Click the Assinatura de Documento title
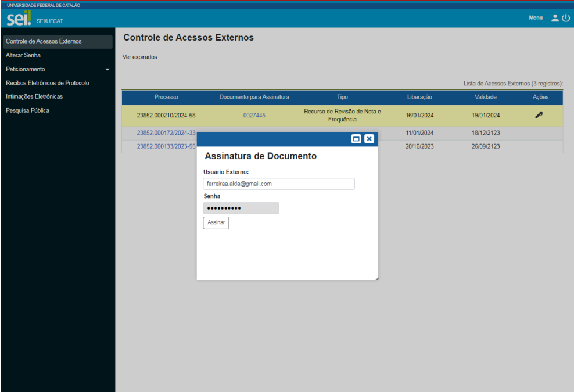This screenshot has width=574, height=392. 261,156
